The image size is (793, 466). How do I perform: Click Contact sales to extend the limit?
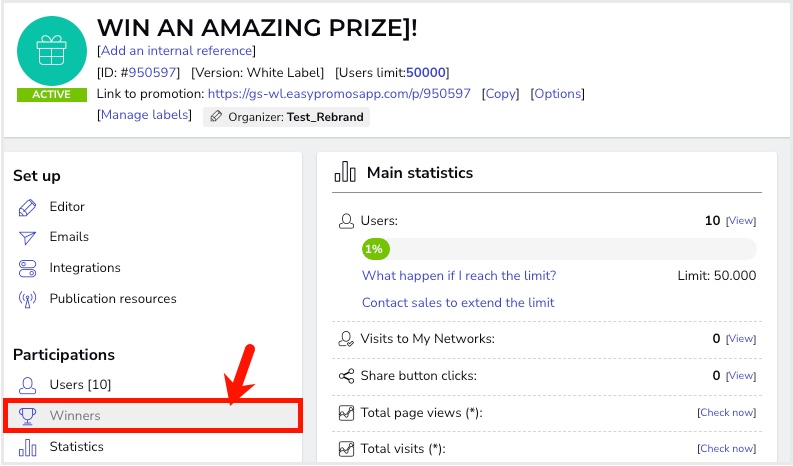coord(458,302)
